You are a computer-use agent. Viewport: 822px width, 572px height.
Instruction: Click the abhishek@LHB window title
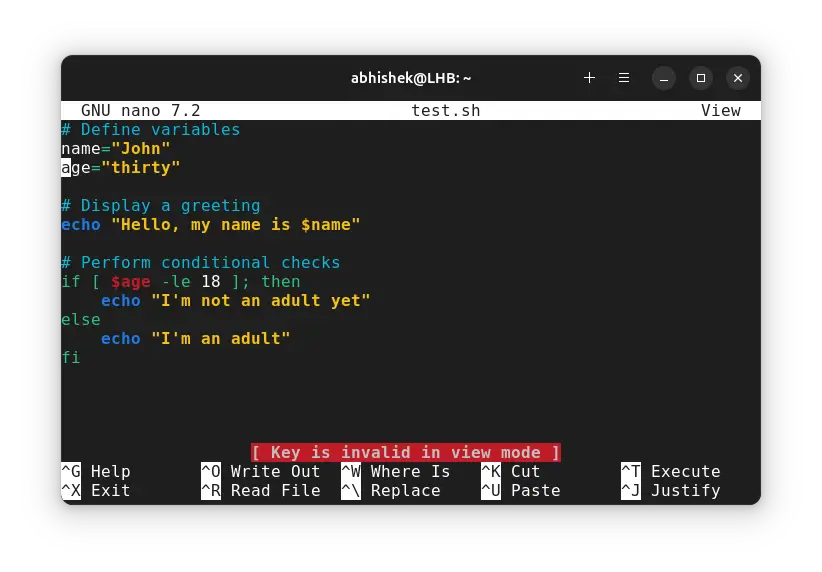point(410,77)
